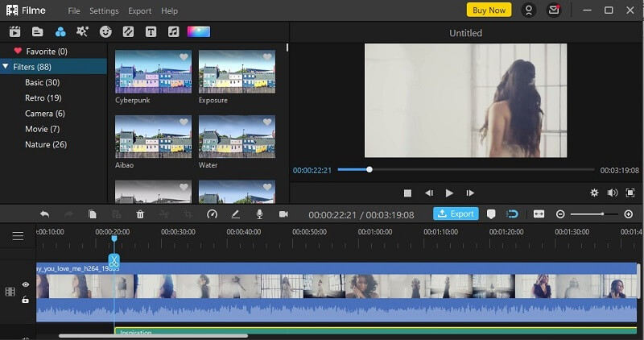Open the Export menu in menu bar

[139, 10]
